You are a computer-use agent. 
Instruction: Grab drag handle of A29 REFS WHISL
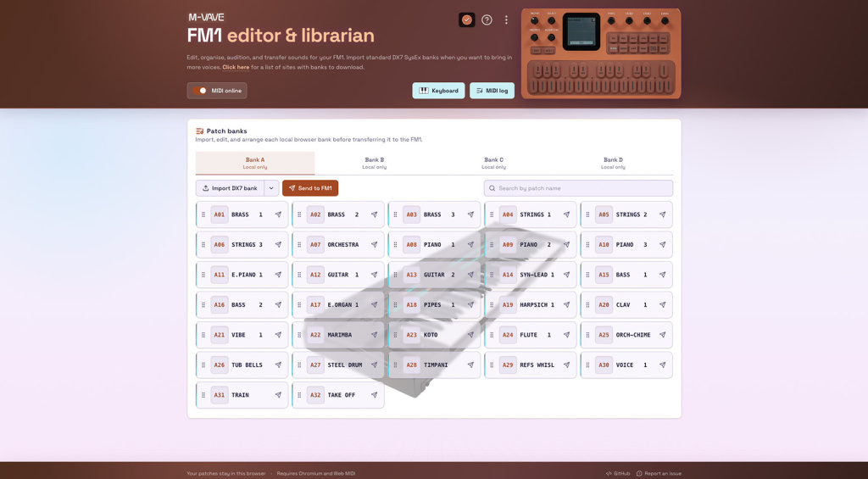click(492, 365)
